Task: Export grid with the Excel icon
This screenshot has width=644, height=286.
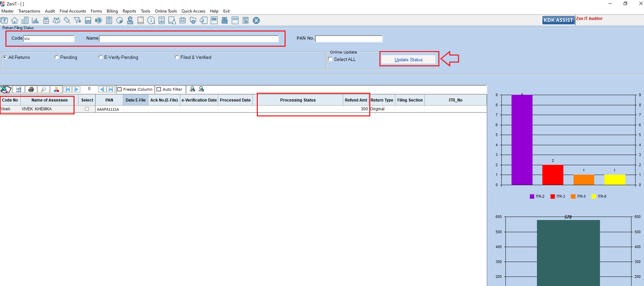Action: point(6,89)
